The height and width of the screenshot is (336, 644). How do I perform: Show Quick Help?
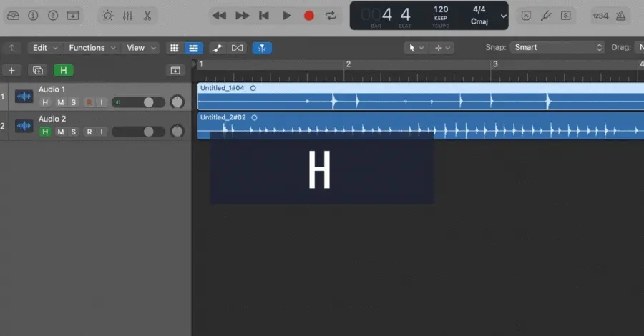click(x=52, y=16)
